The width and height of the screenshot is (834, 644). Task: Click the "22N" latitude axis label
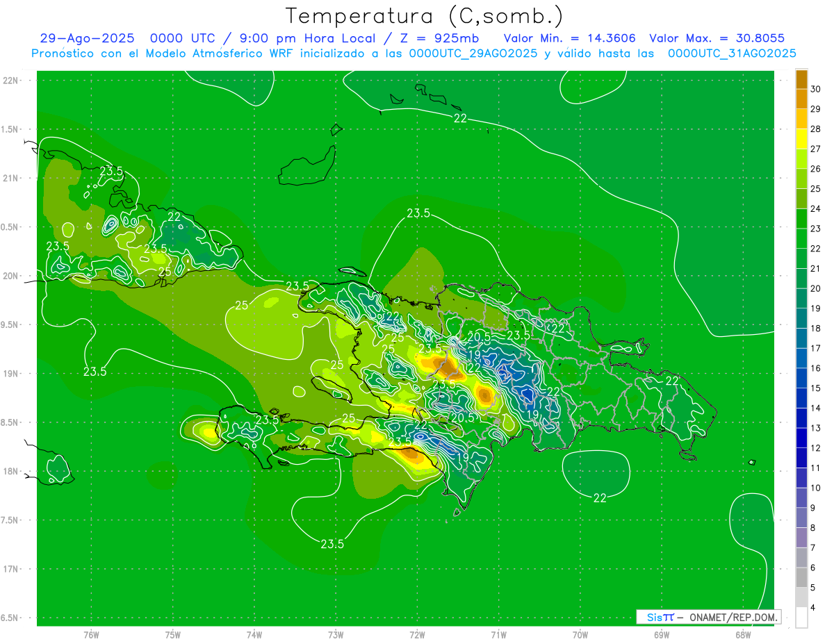[x=10, y=81]
